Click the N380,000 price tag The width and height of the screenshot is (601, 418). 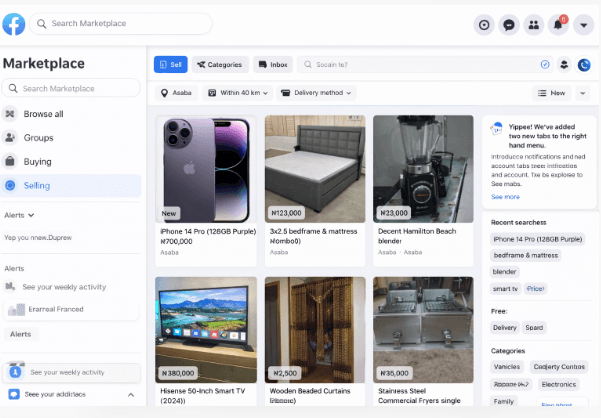click(178, 373)
